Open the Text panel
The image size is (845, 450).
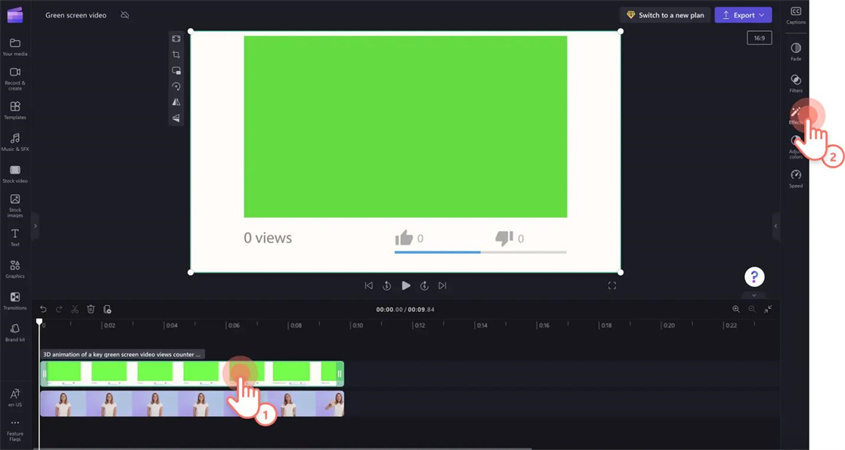point(15,237)
